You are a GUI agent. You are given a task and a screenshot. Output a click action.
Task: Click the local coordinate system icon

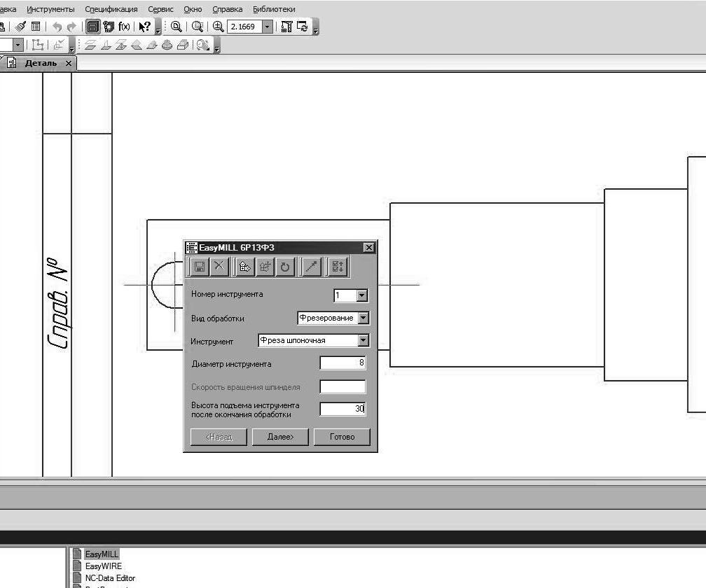(38, 45)
